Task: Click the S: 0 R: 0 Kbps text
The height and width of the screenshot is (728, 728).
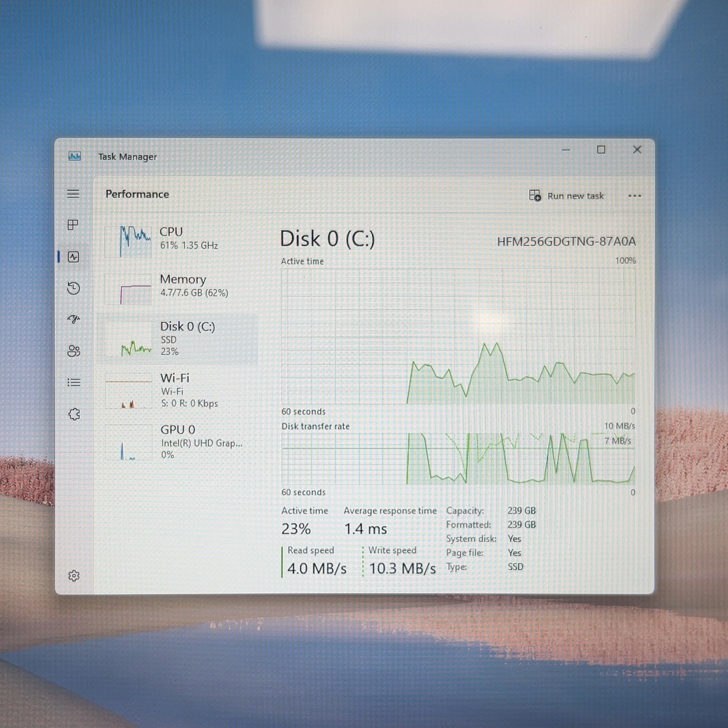Action: (x=190, y=403)
